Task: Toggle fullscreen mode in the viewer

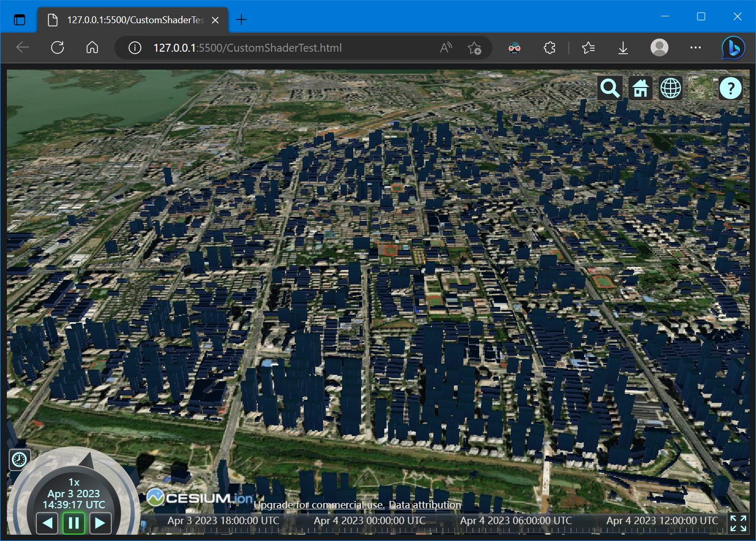Action: click(x=738, y=523)
